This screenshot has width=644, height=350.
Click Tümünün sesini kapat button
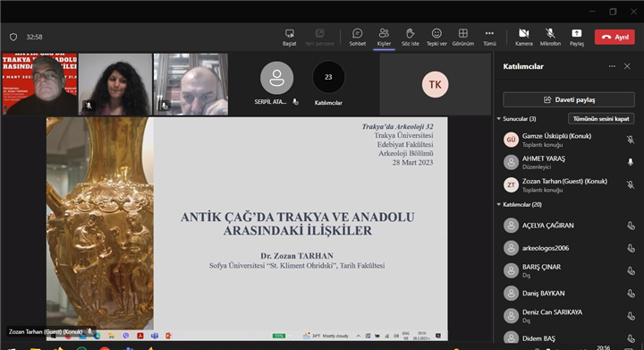(x=601, y=119)
